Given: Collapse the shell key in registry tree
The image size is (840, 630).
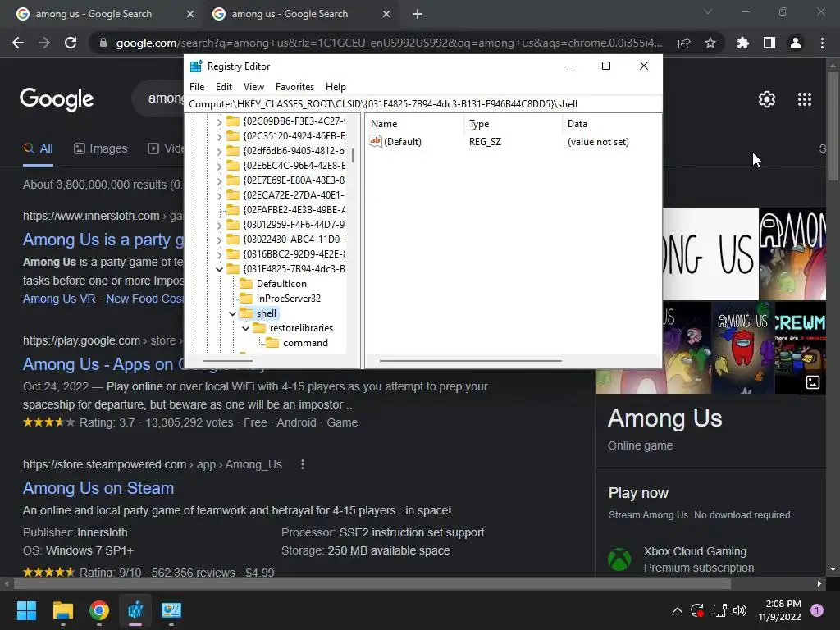Looking at the screenshot, I should 232,313.
